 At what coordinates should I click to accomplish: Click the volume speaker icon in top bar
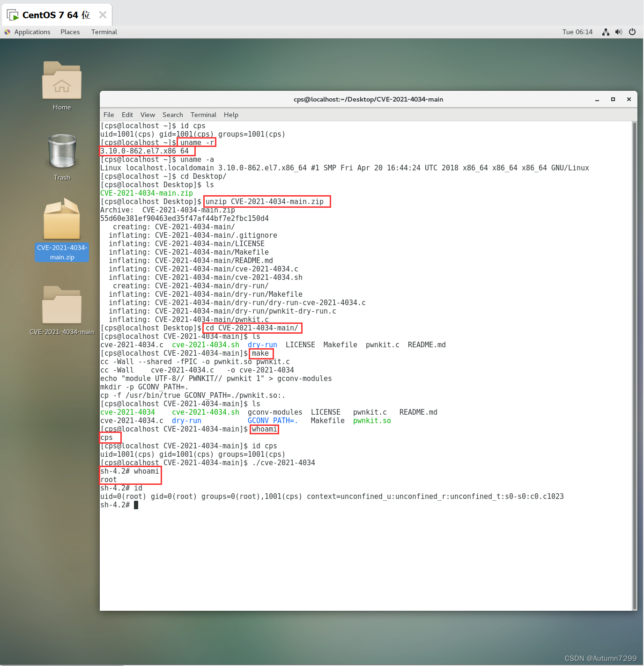coord(619,32)
